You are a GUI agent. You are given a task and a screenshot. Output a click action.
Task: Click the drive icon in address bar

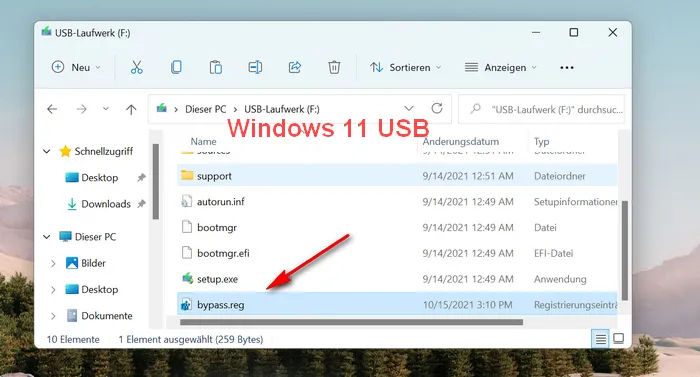click(162, 109)
